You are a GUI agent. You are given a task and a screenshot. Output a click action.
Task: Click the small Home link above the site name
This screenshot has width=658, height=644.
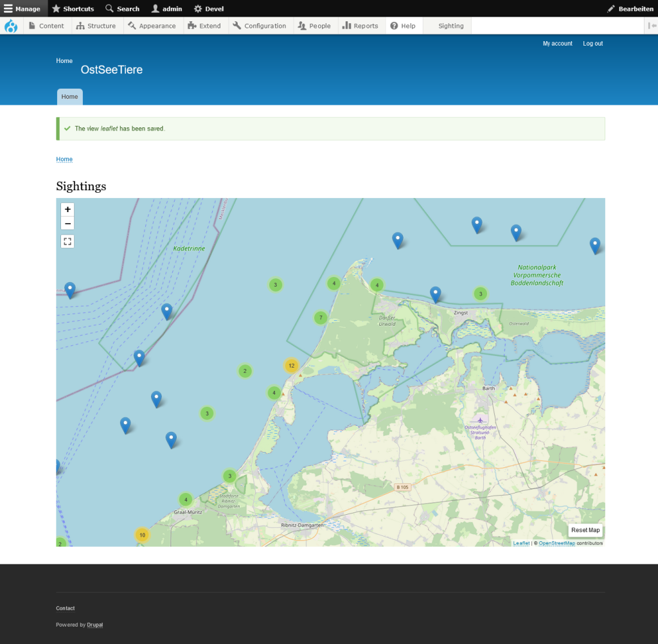[x=64, y=61]
